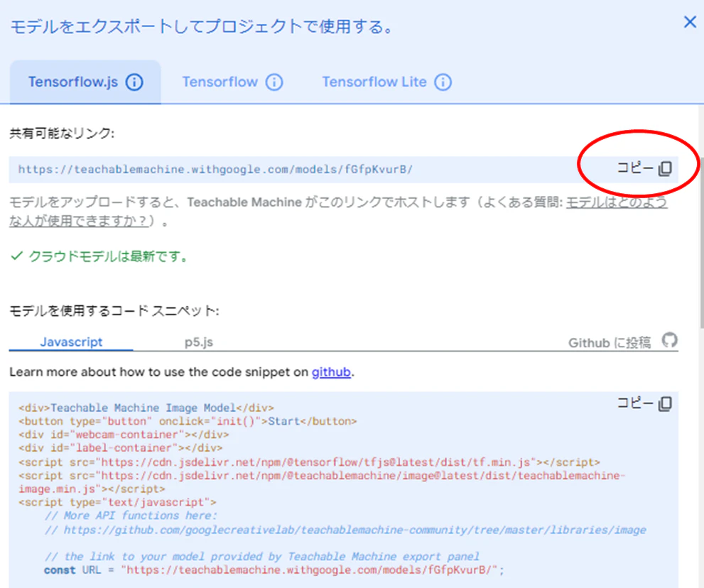Click the dialog title 'モデルをエクスポートしてプロジェクトで使用する。'

pyautogui.click(x=202, y=26)
